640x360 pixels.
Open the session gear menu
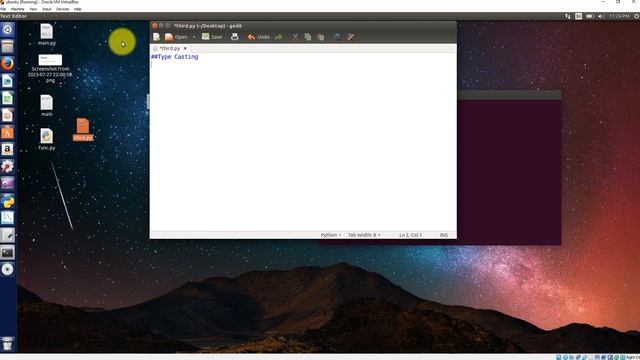pos(636,16)
